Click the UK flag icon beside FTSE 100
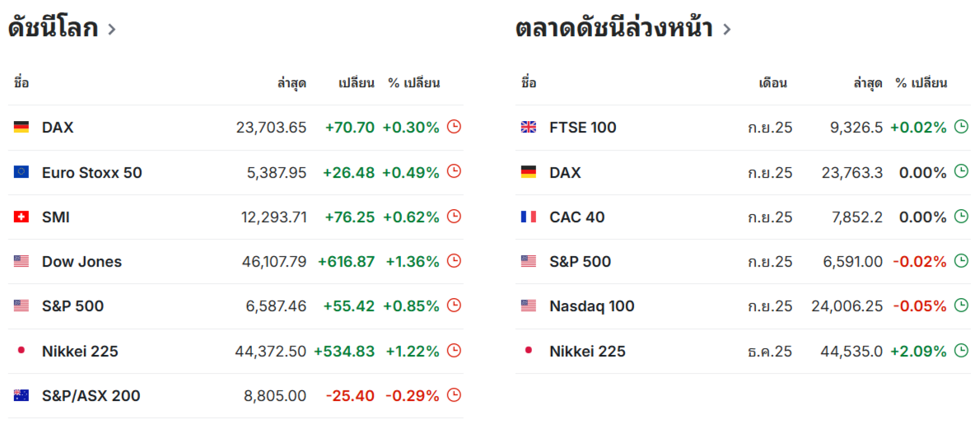The height and width of the screenshot is (424, 980). coord(528,128)
